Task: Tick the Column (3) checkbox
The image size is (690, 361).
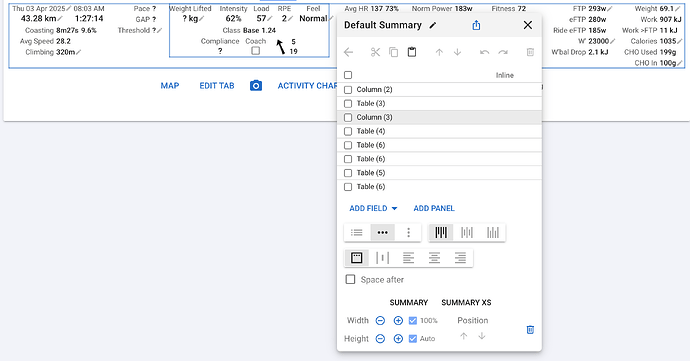Action: (x=348, y=118)
